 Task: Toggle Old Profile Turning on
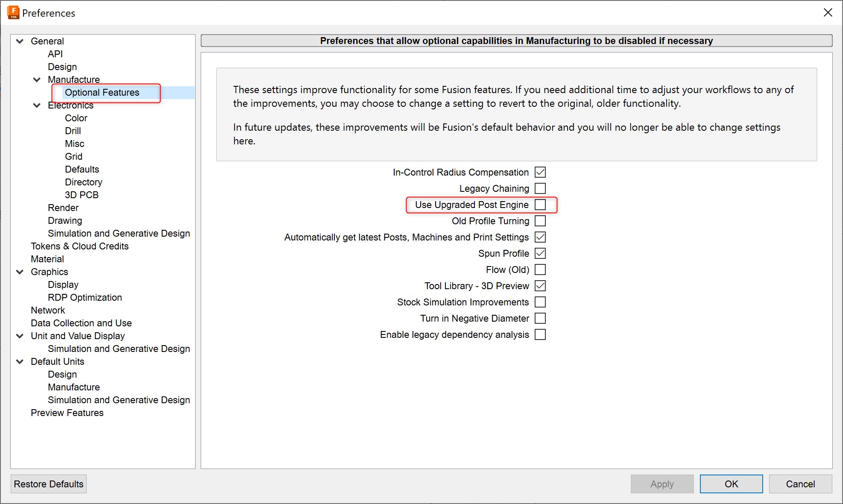541,221
